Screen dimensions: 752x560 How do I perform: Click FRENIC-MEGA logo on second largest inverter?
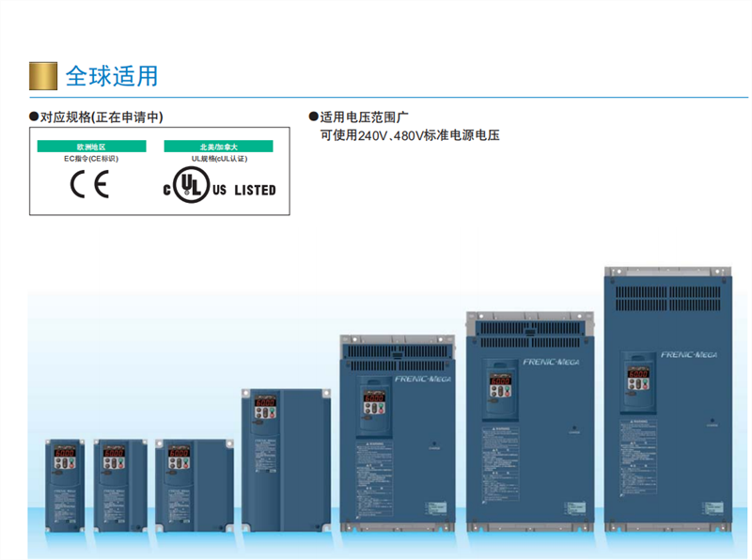551,362
